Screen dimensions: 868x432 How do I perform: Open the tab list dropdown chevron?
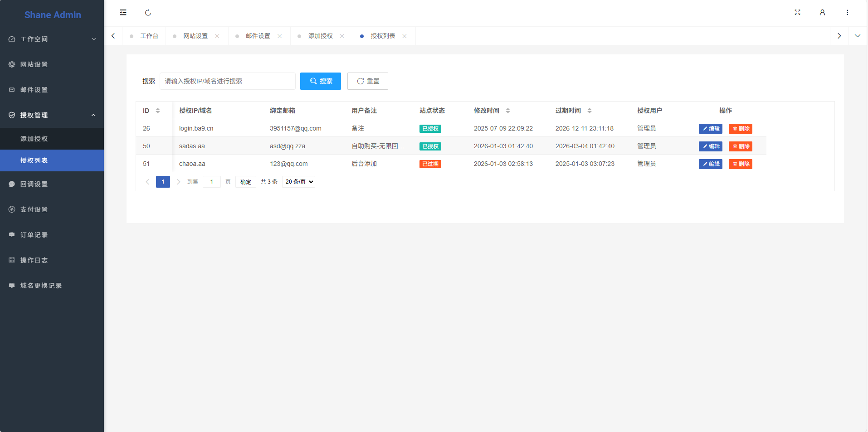point(857,36)
